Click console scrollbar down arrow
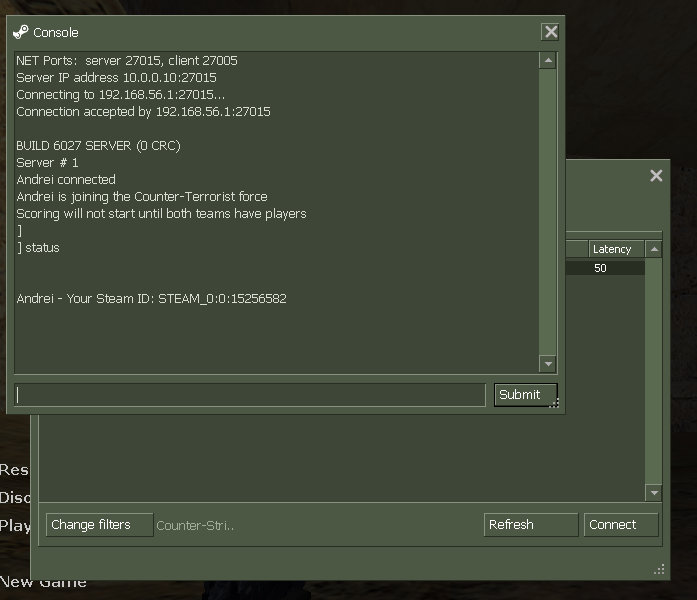 pyautogui.click(x=548, y=364)
